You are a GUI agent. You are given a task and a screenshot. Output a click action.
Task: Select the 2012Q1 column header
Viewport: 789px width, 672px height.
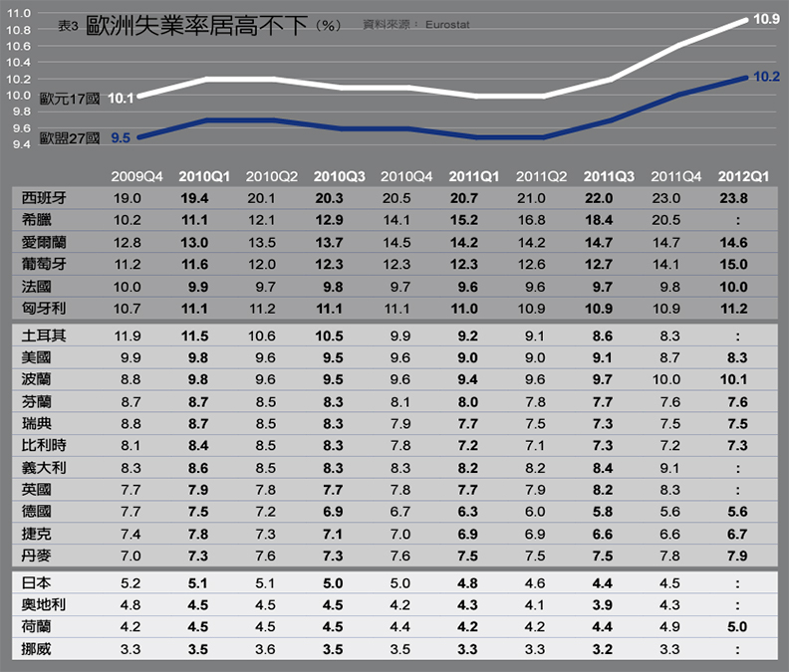743,176
